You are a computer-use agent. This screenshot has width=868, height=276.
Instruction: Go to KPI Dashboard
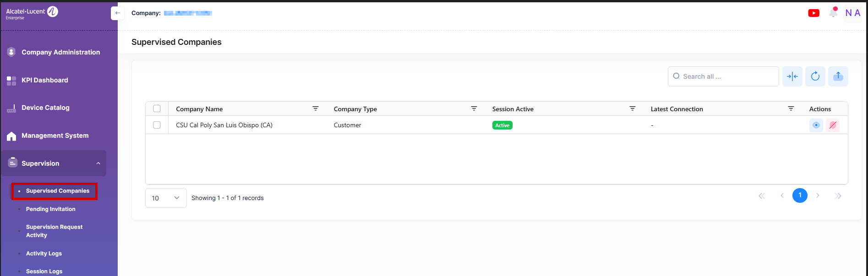click(x=44, y=80)
